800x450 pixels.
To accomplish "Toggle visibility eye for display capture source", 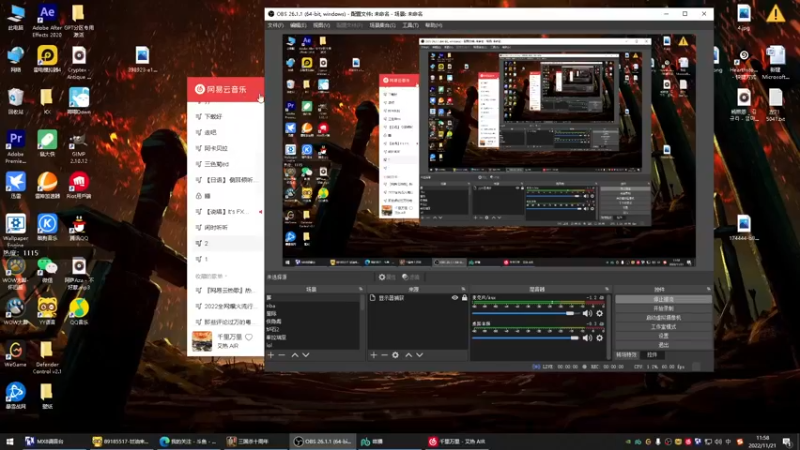I will coord(455,297).
